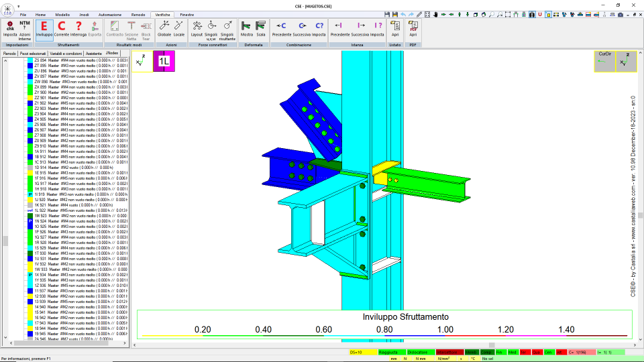Click the tree list scroll-right arrow
Image resolution: width=644 pixels, height=362 pixels.
click(x=125, y=343)
